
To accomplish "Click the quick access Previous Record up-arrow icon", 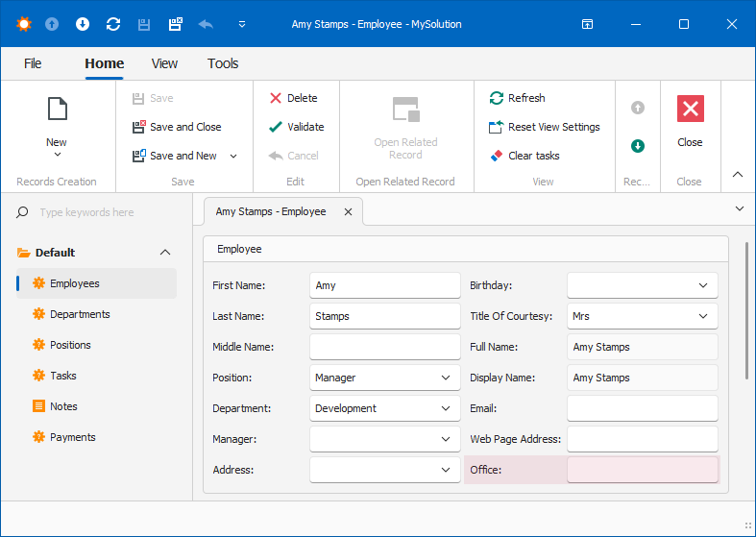I will 52,24.
